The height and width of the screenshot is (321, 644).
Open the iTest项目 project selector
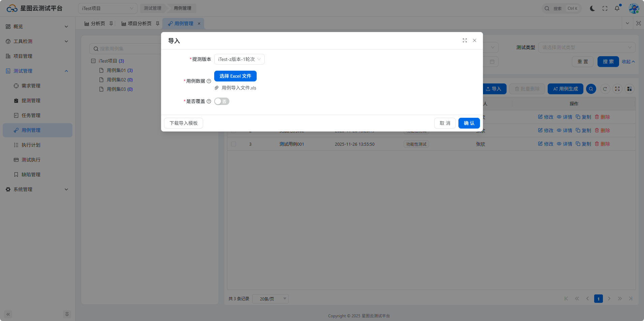point(107,8)
